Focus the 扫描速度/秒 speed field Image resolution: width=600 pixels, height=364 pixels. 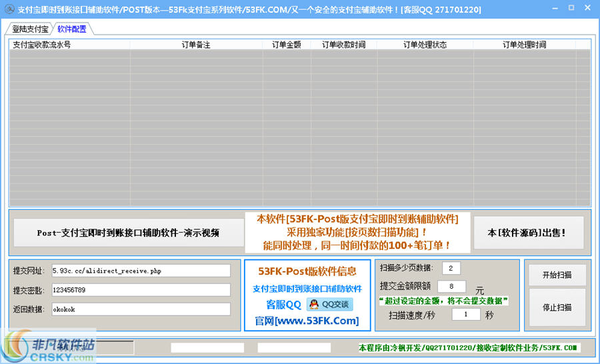coord(466,314)
